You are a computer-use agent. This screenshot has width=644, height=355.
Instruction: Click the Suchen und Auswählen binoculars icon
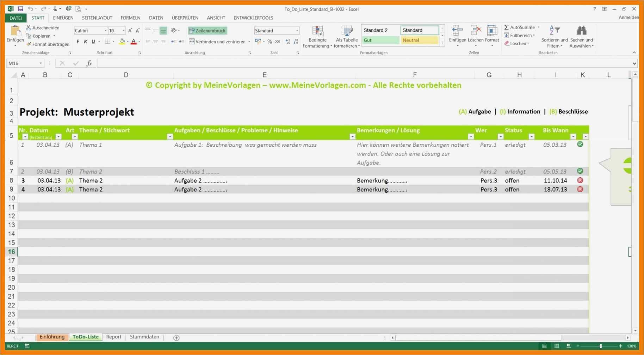pyautogui.click(x=581, y=31)
